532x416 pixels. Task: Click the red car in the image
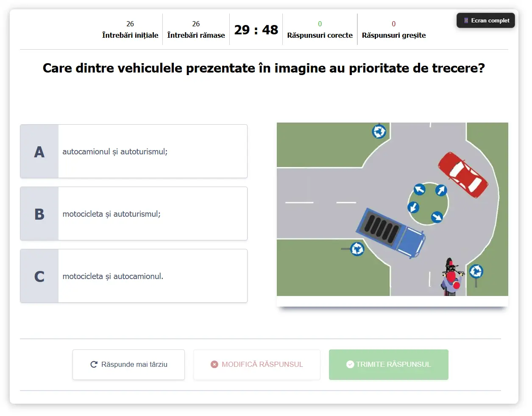tap(462, 175)
